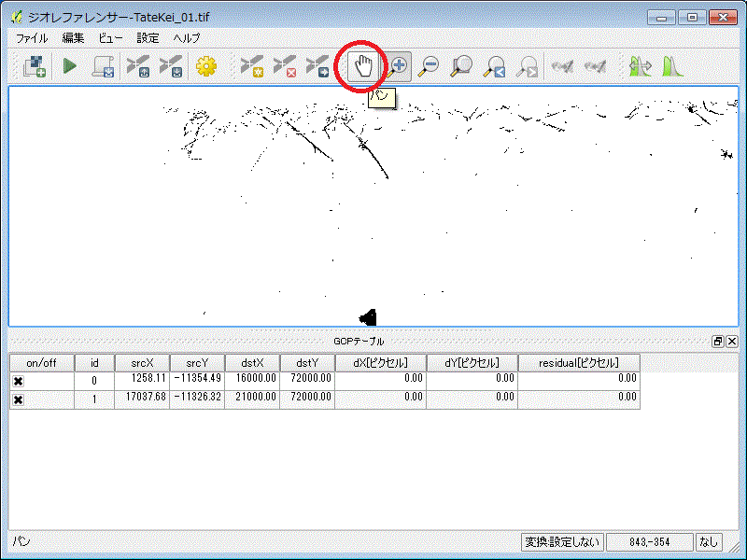Undock the GCP table panel with the float button

(x=717, y=342)
